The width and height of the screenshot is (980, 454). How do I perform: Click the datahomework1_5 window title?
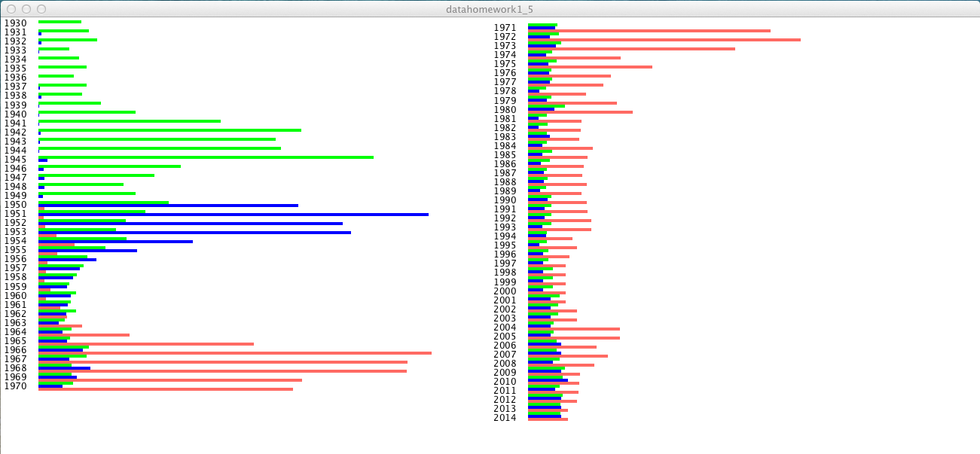coord(490,8)
